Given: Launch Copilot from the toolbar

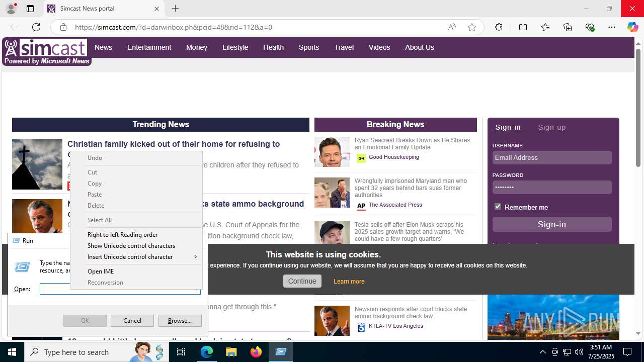Looking at the screenshot, I should (632, 27).
